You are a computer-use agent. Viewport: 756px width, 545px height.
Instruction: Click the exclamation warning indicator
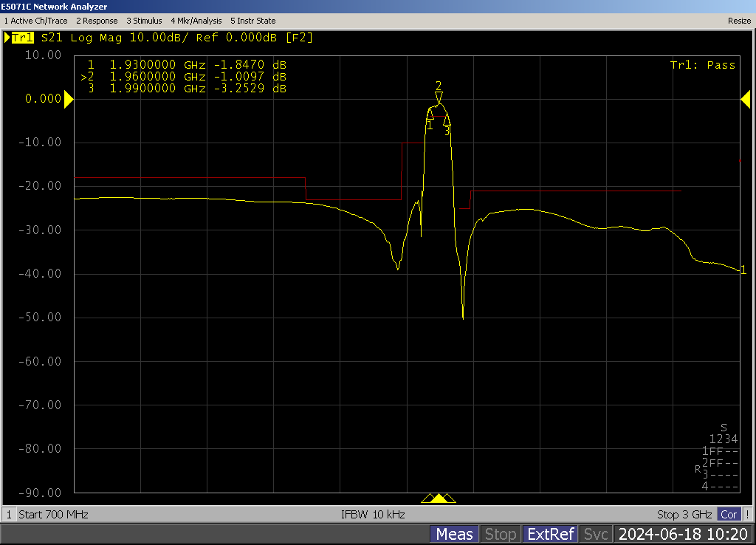pos(747,515)
